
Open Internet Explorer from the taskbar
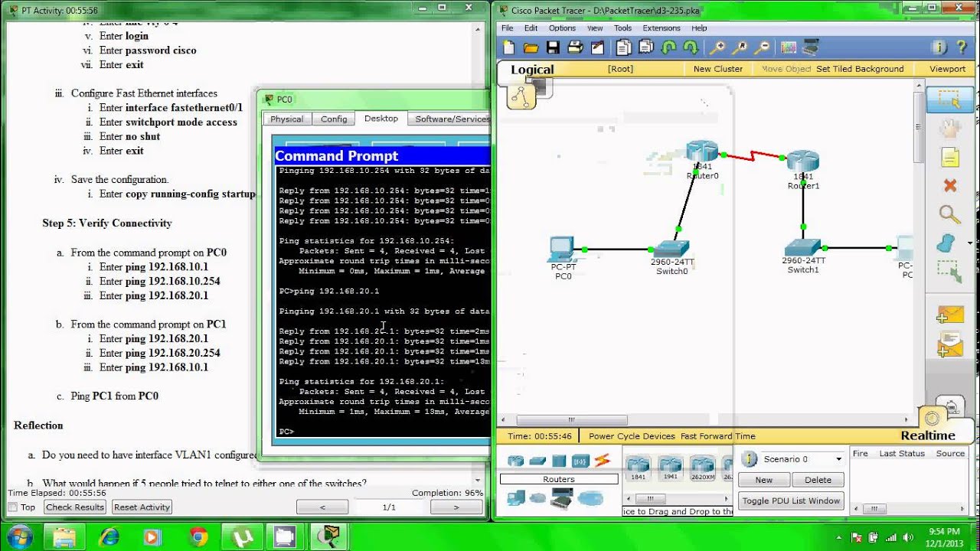click(110, 537)
